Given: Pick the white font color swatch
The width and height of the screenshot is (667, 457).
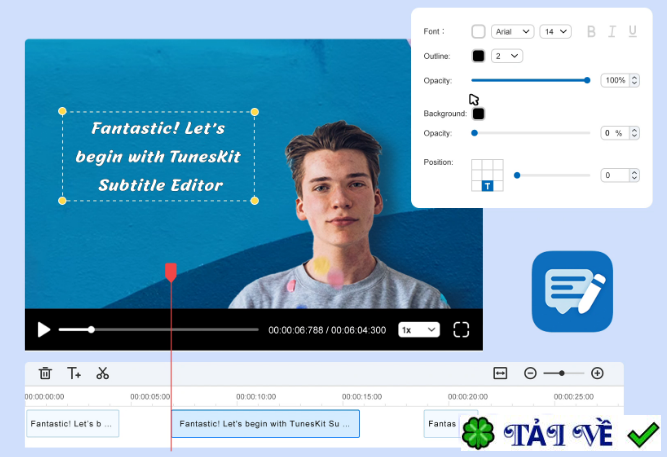Looking at the screenshot, I should point(478,31).
